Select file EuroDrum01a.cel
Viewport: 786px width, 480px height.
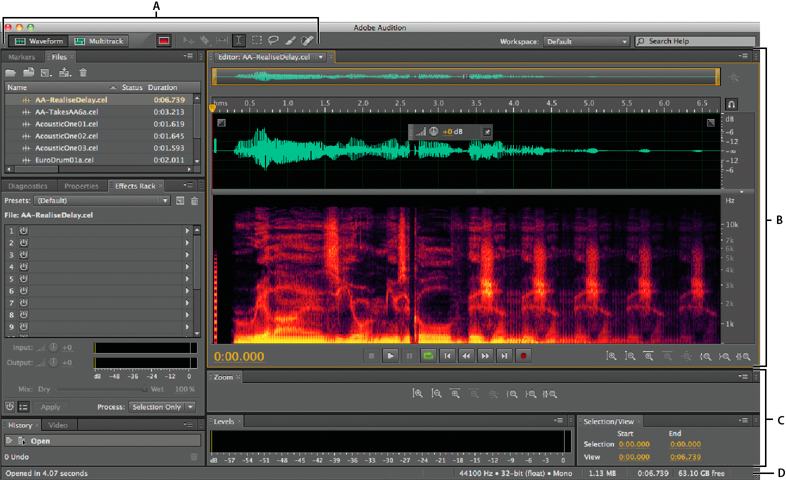[99, 160]
